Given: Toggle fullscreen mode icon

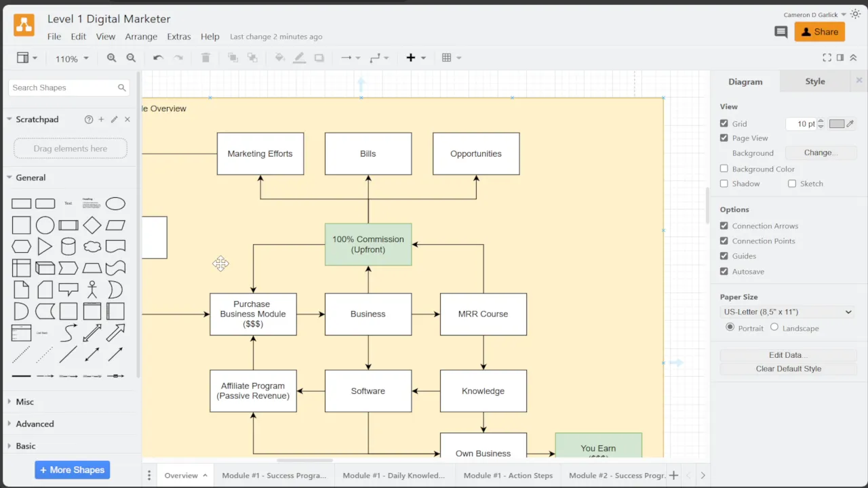Looking at the screenshot, I should coord(827,58).
